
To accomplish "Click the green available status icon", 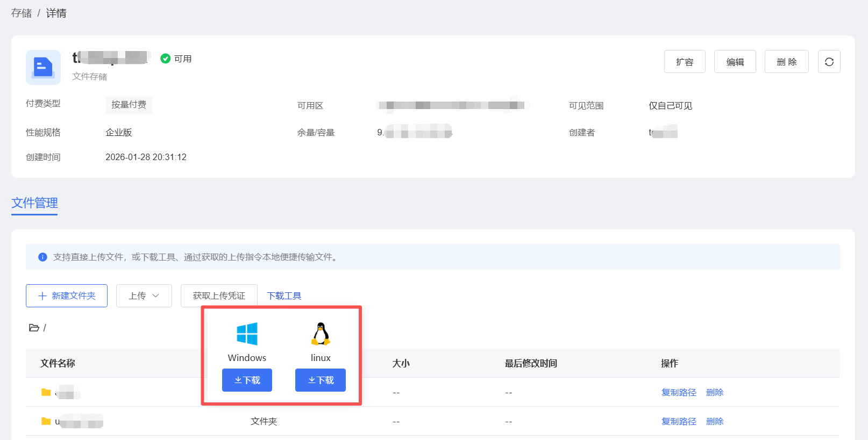I will [166, 59].
